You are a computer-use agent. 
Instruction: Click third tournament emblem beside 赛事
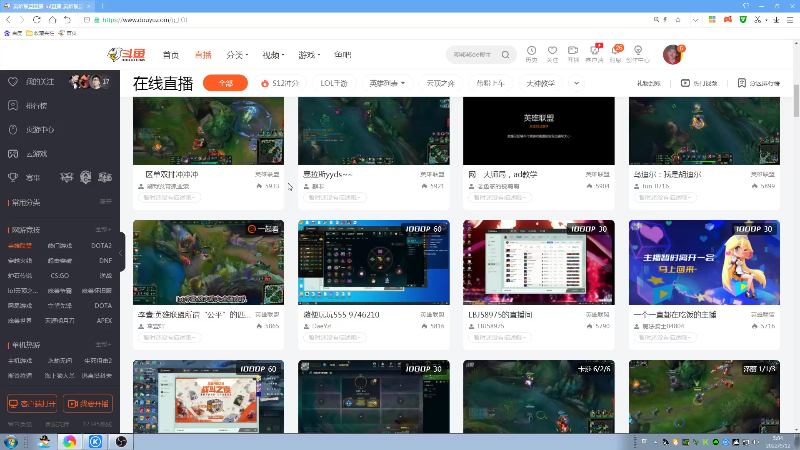105,178
